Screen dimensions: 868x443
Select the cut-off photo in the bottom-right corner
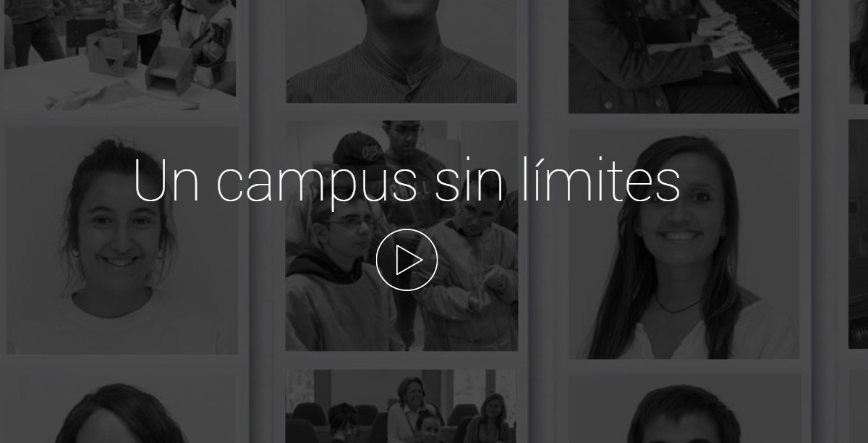(859, 407)
